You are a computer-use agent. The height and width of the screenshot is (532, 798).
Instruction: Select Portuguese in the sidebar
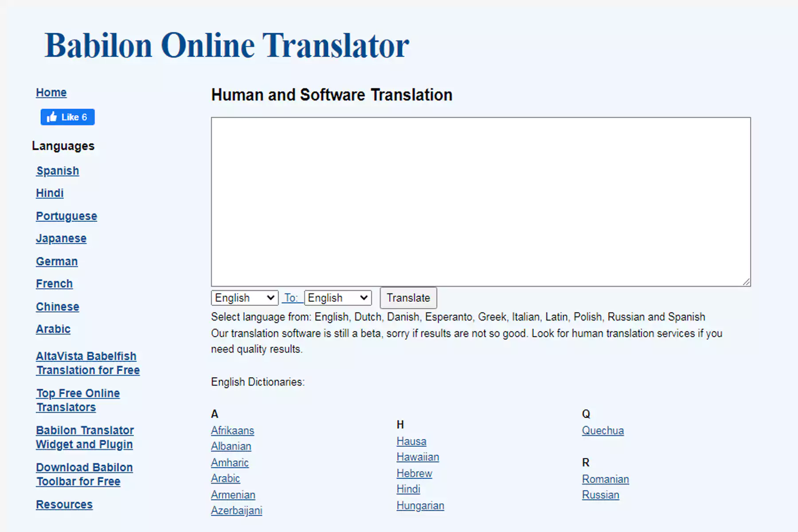click(x=66, y=216)
